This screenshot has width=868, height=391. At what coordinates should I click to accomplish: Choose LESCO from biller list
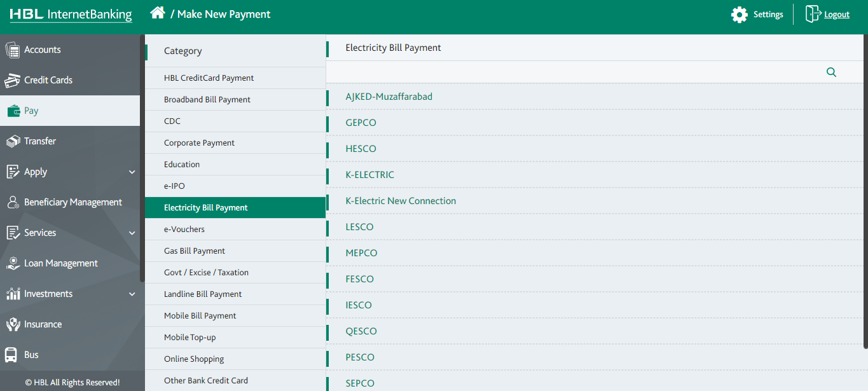359,227
